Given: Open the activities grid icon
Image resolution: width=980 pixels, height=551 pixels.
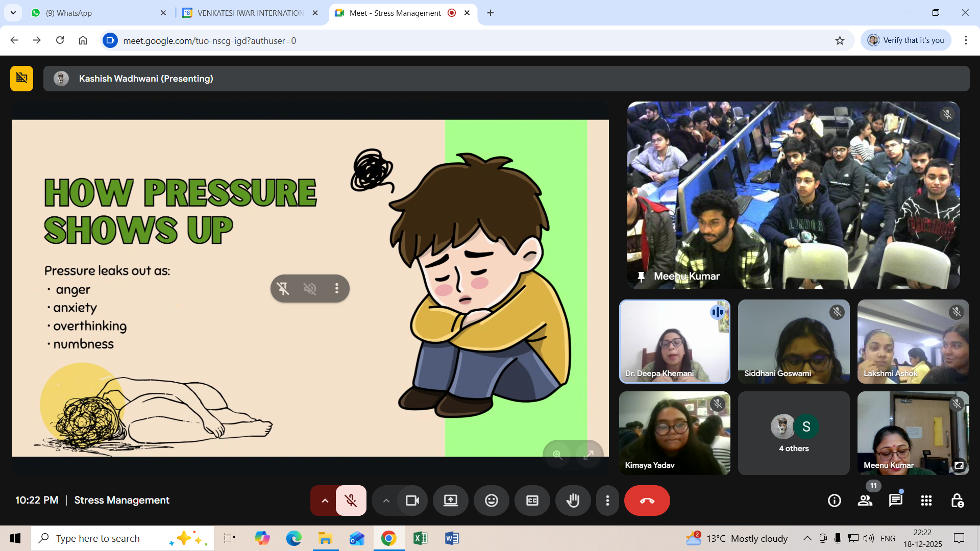Looking at the screenshot, I should tap(926, 500).
